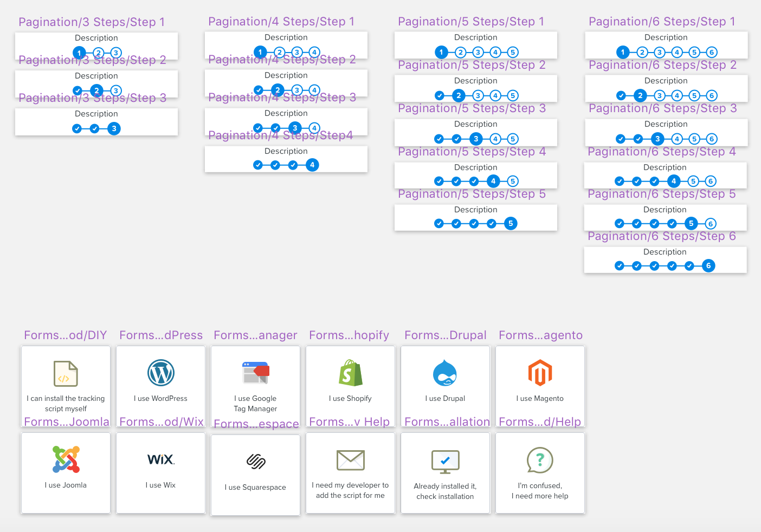Select frame label Pagination/5 Steps/Step 1
The image size is (761, 532).
click(x=471, y=22)
